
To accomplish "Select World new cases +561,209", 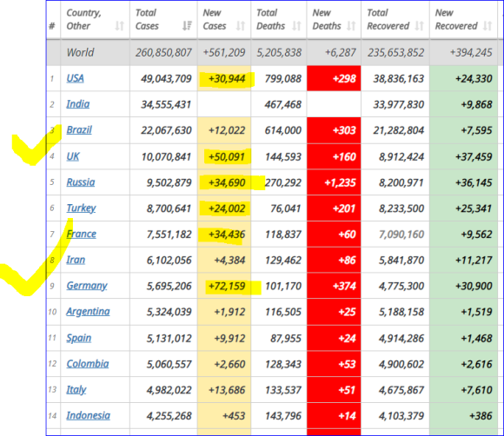I will (224, 52).
